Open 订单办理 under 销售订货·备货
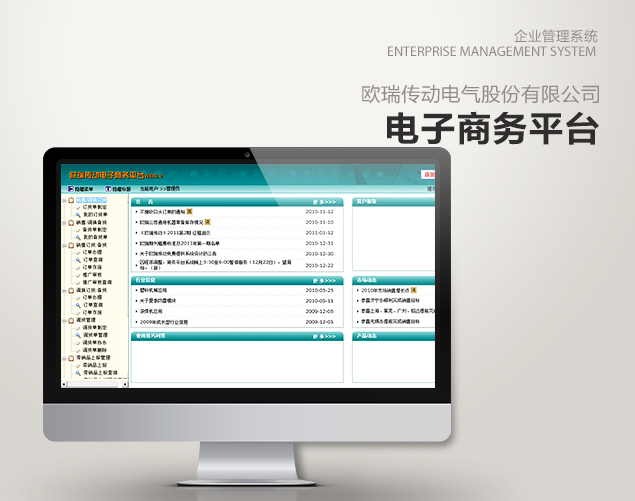The height and width of the screenshot is (501, 635). (93, 252)
